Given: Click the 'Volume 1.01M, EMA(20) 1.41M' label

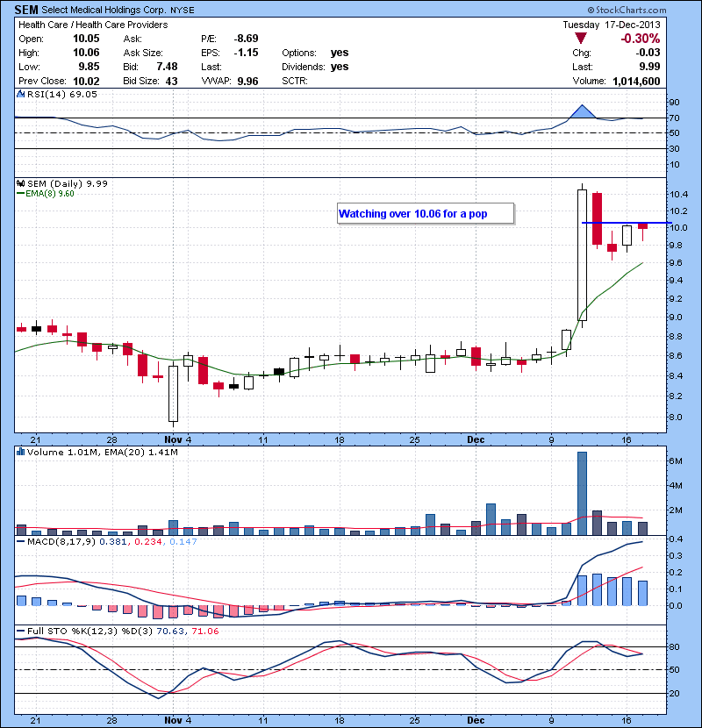Looking at the screenshot, I should (102, 453).
